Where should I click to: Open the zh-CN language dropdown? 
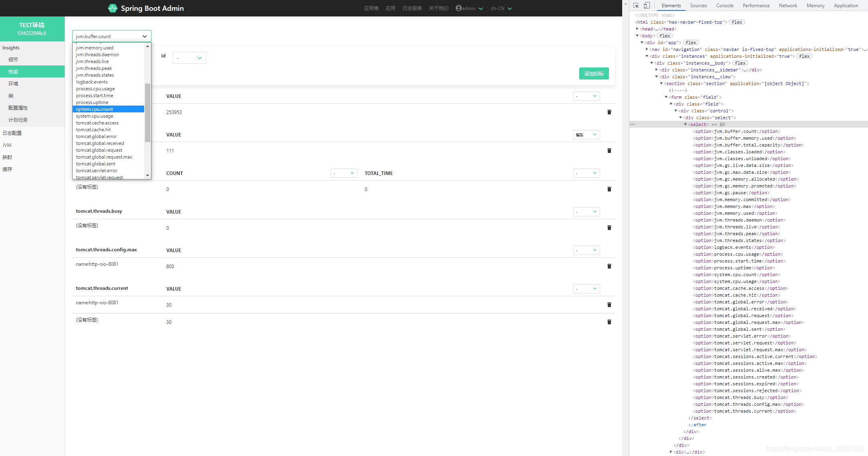click(x=501, y=8)
